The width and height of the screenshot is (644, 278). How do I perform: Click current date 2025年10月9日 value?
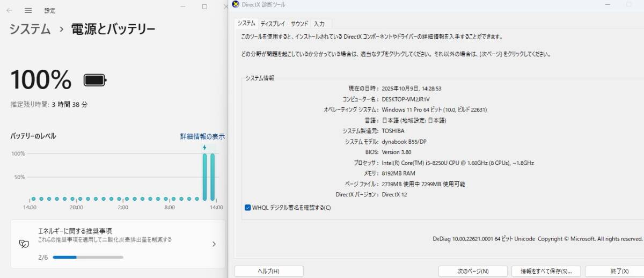pos(411,89)
